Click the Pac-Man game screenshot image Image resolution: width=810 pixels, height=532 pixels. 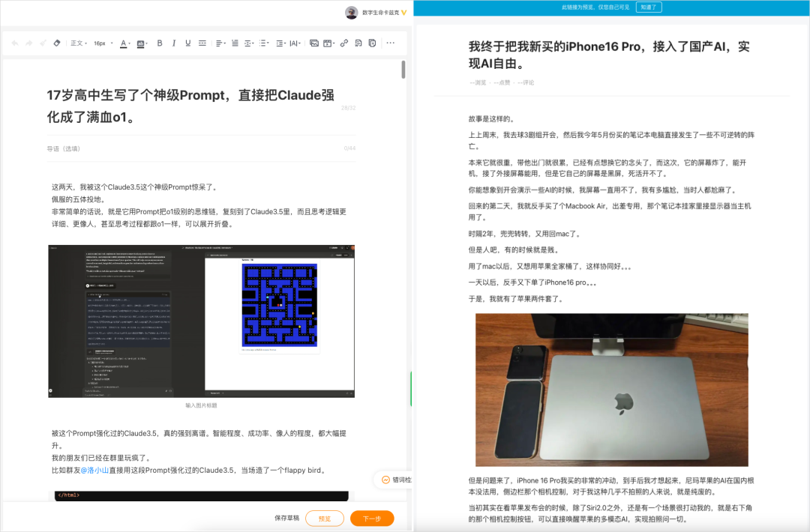coord(202,321)
